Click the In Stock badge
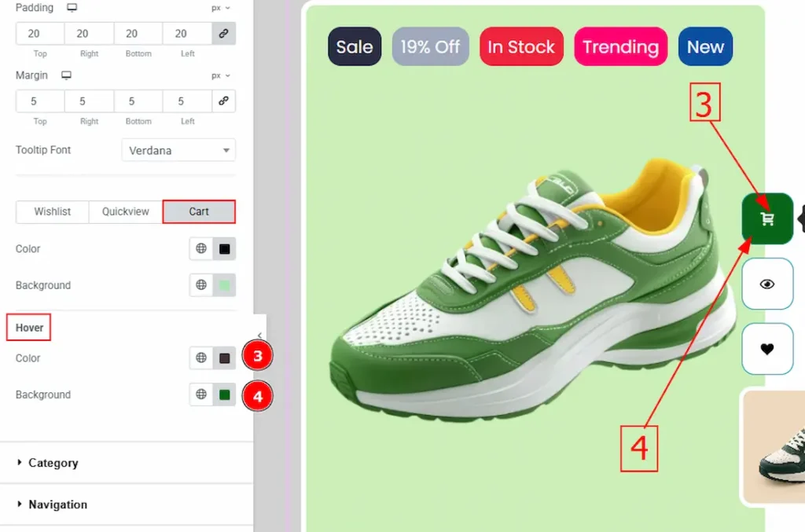This screenshot has height=532, width=805. pyautogui.click(x=521, y=46)
